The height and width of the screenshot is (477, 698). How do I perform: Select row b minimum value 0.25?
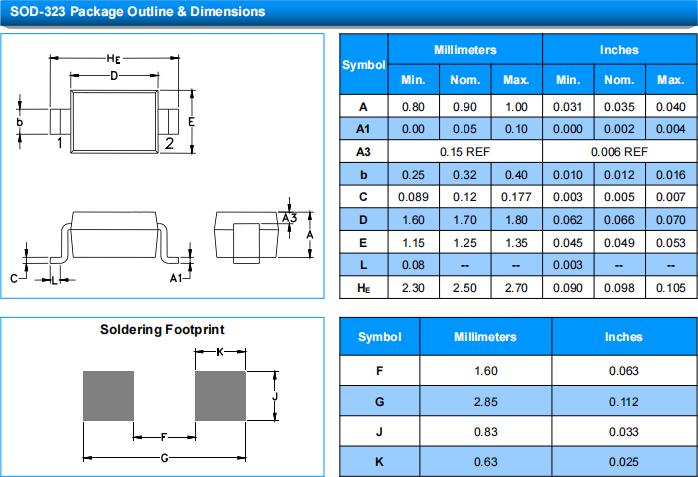(413, 175)
